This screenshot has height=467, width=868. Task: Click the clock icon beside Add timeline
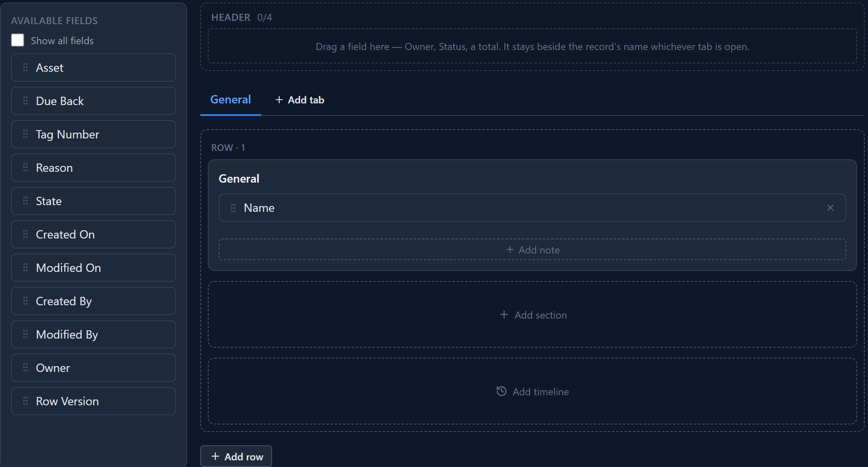(502, 391)
